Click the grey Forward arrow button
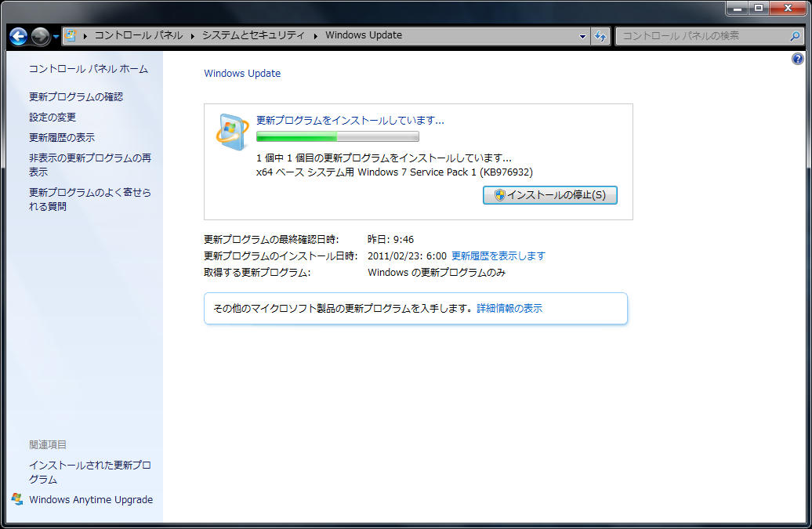Screen dimensions: 812x529 [x=40, y=36]
